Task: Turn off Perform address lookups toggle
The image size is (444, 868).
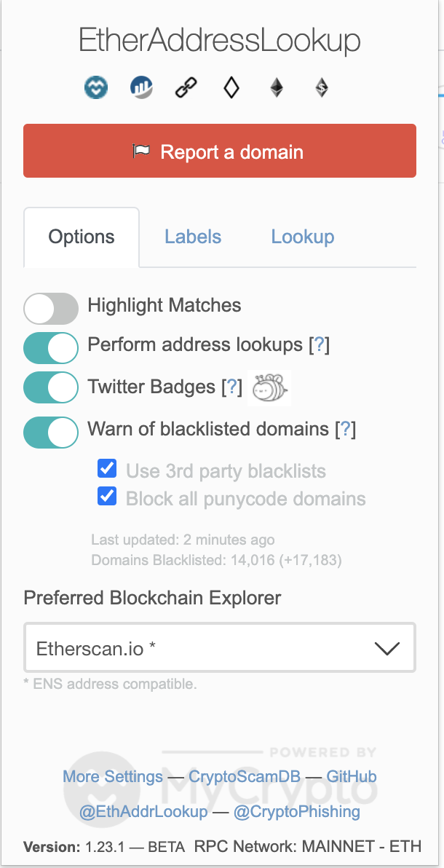Action: pos(51,347)
